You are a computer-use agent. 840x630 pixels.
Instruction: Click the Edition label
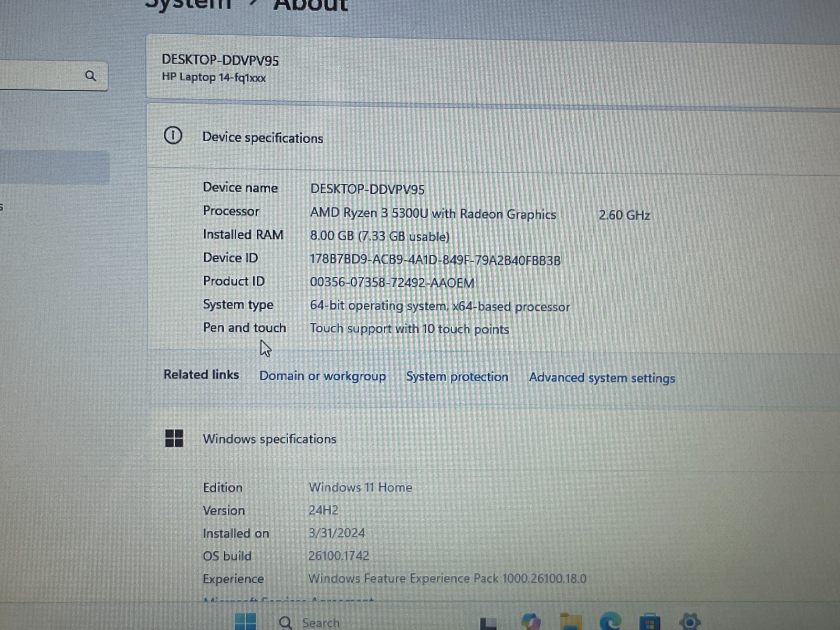(x=223, y=488)
